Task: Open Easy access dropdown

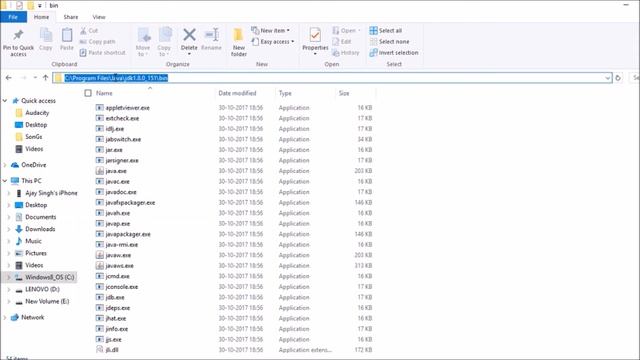Action: pyautogui.click(x=272, y=42)
